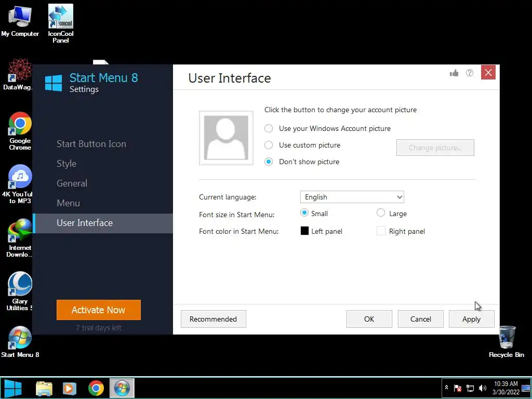Click the Activate Now button
The image size is (532, 399).
tap(99, 310)
